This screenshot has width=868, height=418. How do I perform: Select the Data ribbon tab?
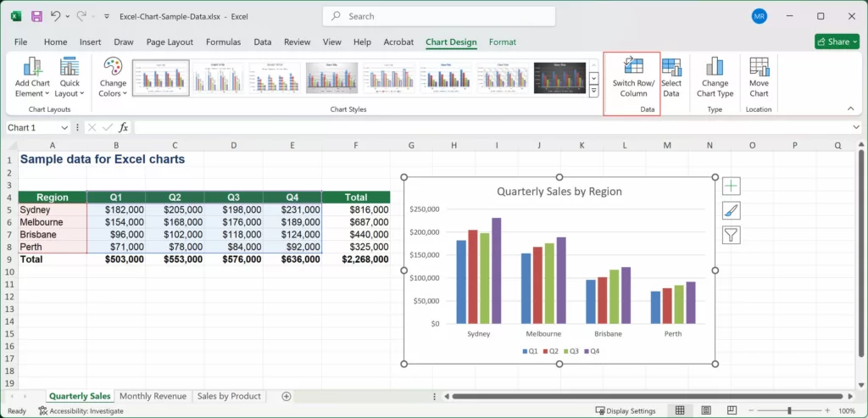click(263, 42)
